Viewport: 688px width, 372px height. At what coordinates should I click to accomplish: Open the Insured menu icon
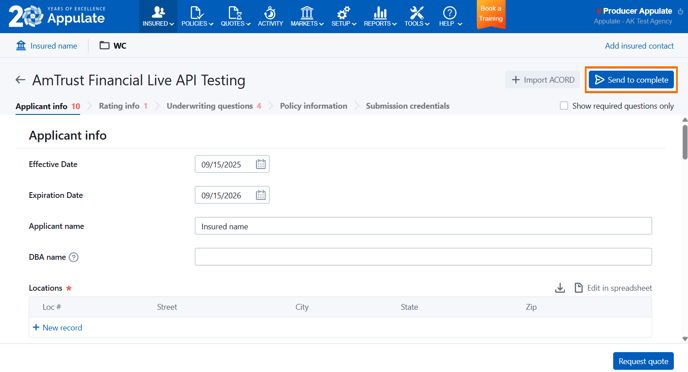click(158, 12)
